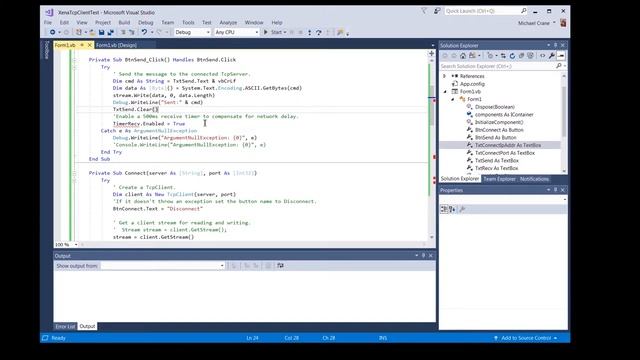Save the current file with Save icon

[x=101, y=32]
